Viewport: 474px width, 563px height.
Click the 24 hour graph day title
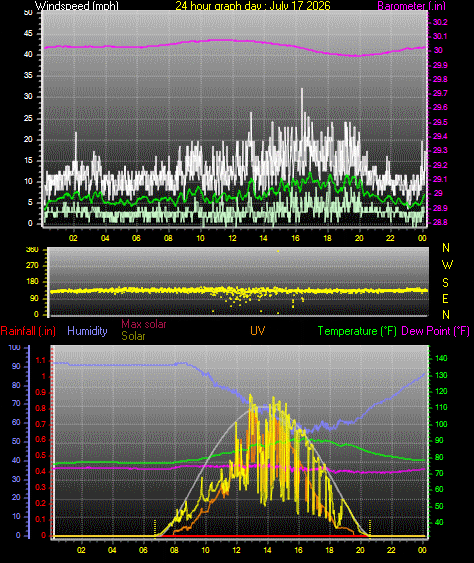coord(253,5)
